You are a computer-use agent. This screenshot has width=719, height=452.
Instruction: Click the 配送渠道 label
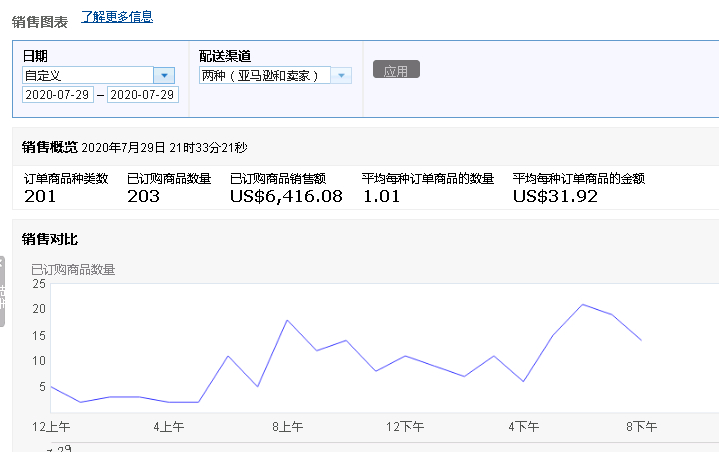(225, 56)
